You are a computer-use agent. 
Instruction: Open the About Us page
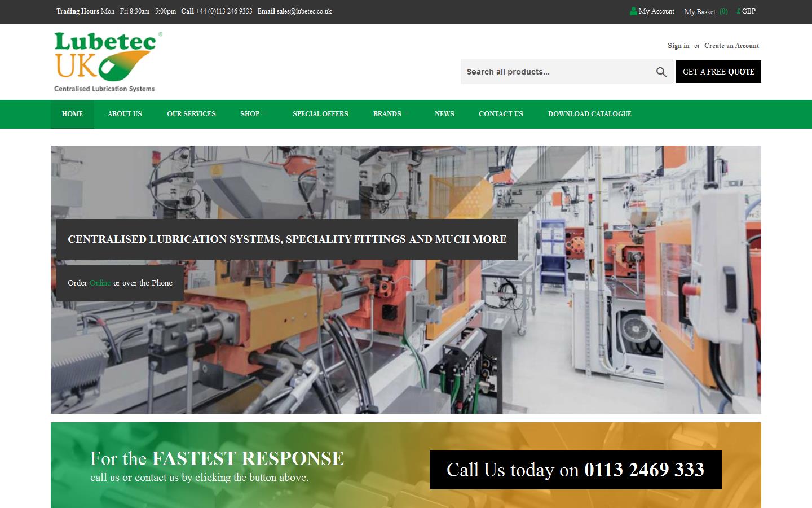[x=125, y=114]
